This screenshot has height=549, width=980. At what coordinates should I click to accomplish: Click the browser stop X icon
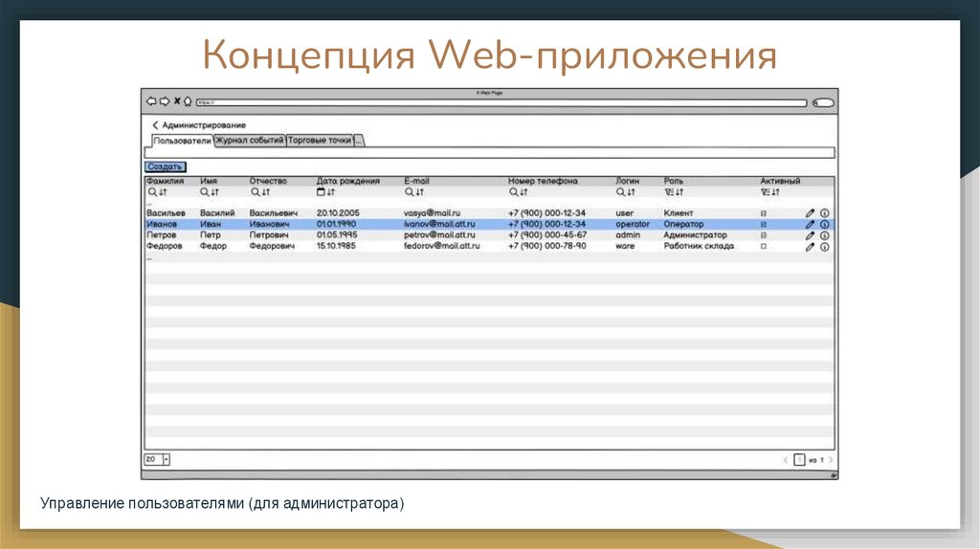tap(177, 100)
